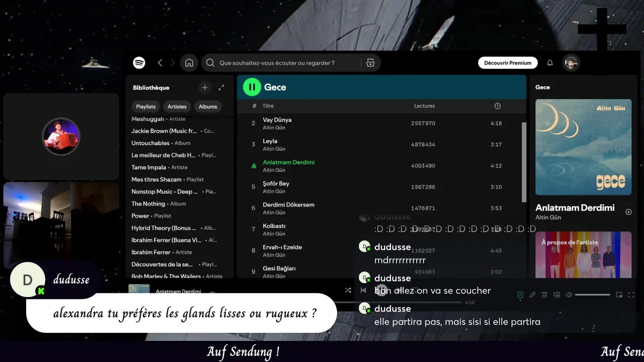Viewport: 644px width, 362px height.
Task: Open the Home button in Spotify
Action: [189, 63]
